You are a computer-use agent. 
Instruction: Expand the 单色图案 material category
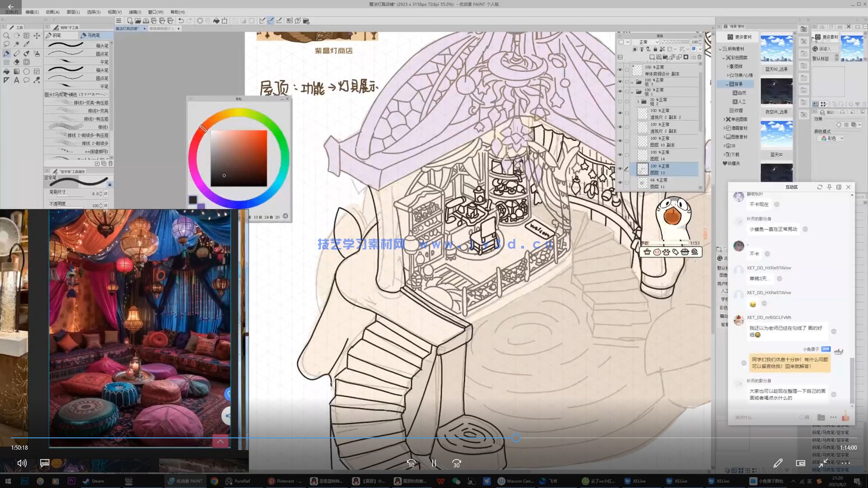coord(724,119)
